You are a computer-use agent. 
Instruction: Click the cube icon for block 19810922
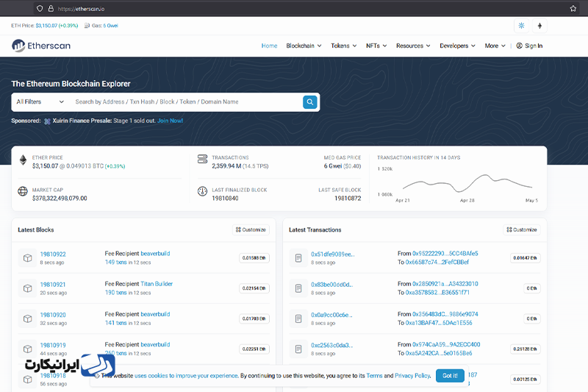coord(27,258)
